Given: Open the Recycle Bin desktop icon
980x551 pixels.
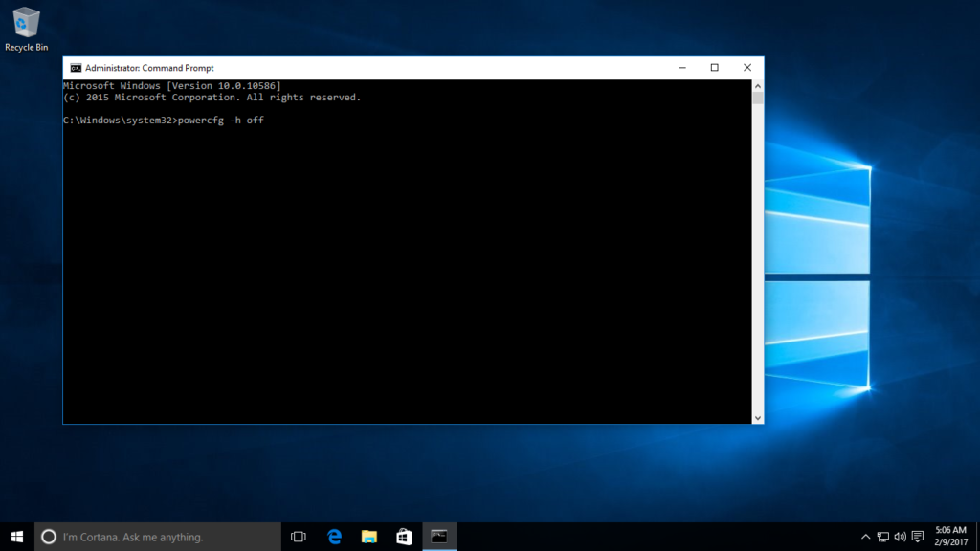Looking at the screenshot, I should pyautogui.click(x=26, y=30).
